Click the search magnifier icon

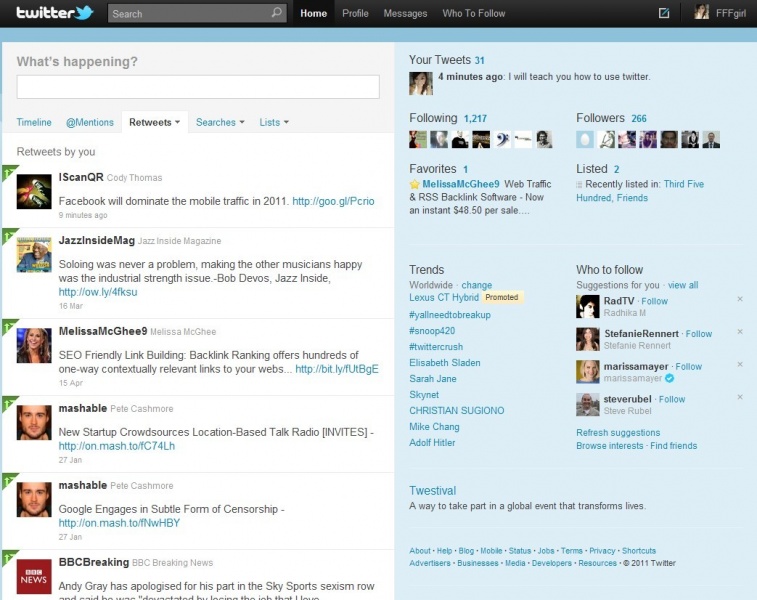click(276, 14)
